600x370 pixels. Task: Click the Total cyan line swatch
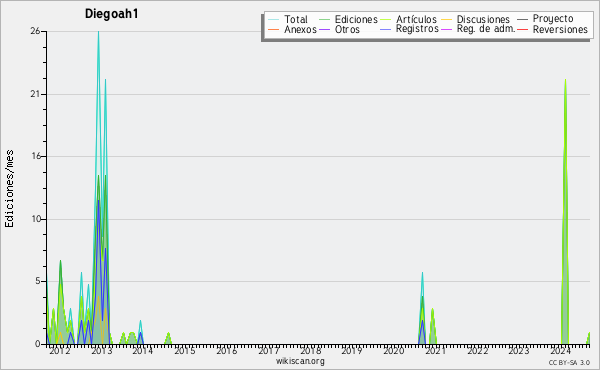pyautogui.click(x=273, y=20)
